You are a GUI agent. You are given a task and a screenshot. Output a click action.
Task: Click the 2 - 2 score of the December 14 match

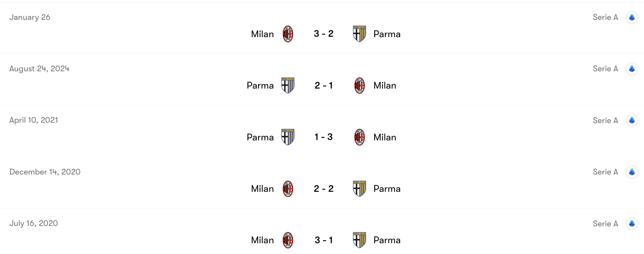pos(324,188)
